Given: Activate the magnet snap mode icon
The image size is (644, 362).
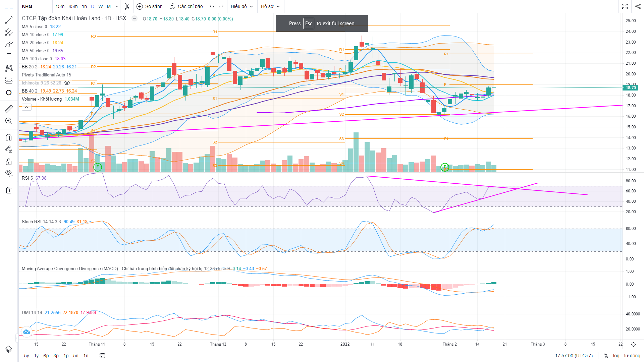Looking at the screenshot, I should (9, 137).
